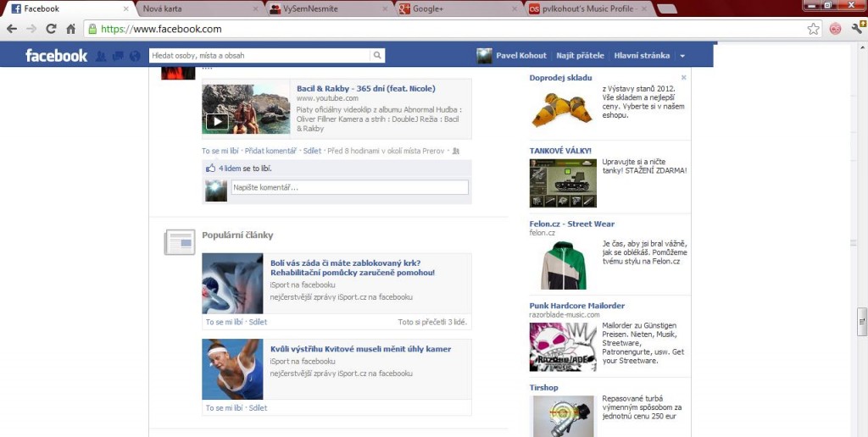Click To se mi líbí under video post
The height and width of the screenshot is (437, 868).
tap(220, 151)
